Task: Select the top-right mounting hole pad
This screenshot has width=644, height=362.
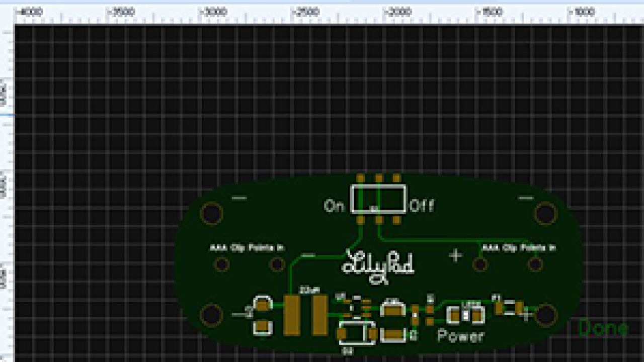Action: tap(546, 214)
